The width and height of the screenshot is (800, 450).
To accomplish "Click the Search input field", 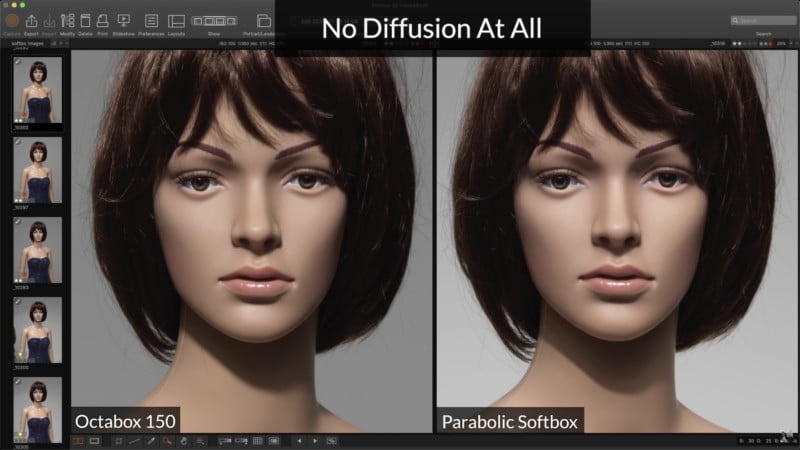I will [x=763, y=20].
